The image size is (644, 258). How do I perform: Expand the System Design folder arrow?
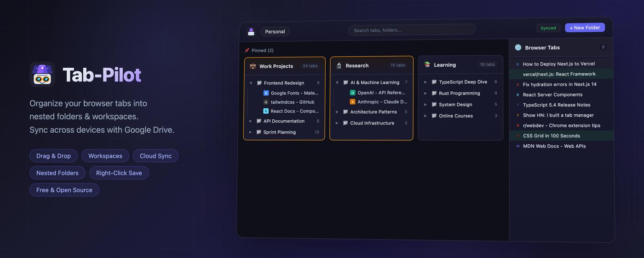pos(426,105)
